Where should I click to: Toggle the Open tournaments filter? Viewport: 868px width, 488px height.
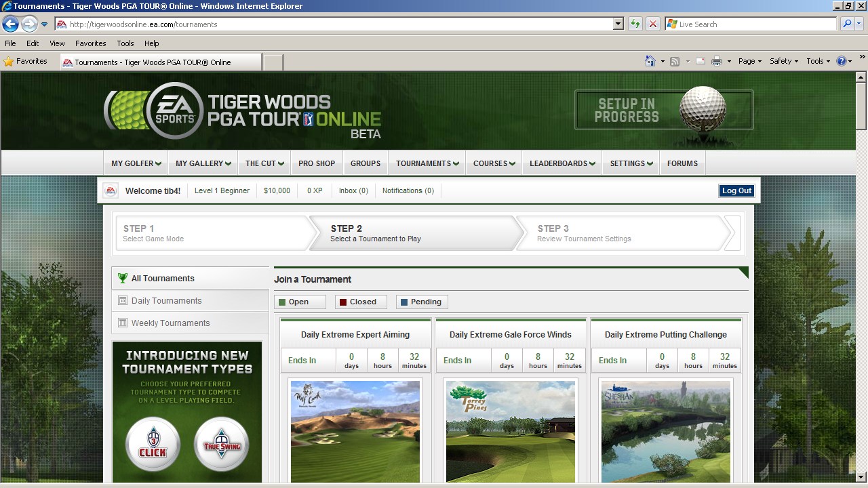click(x=300, y=302)
